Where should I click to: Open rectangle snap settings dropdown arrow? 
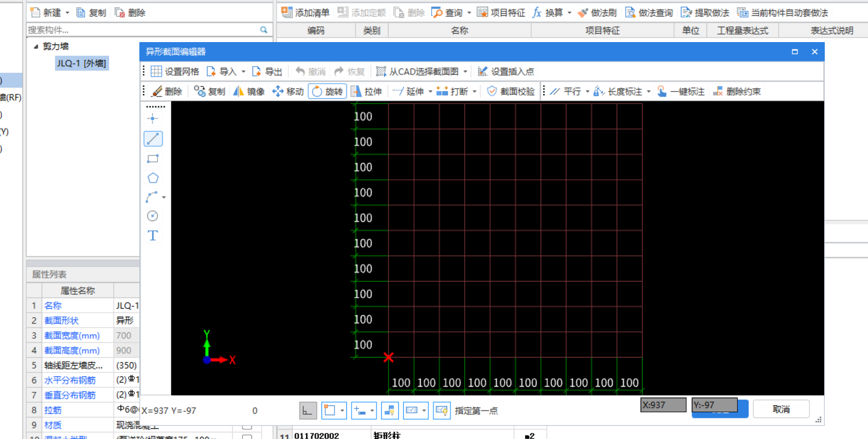pyautogui.click(x=342, y=410)
